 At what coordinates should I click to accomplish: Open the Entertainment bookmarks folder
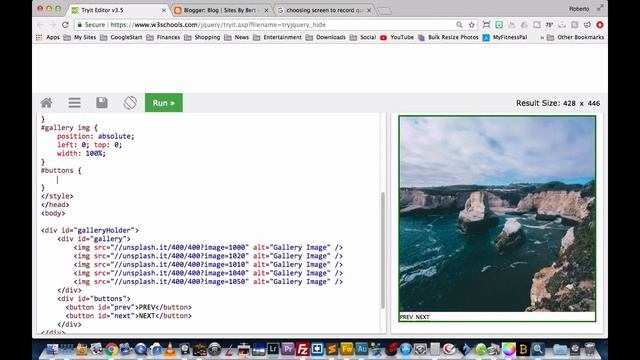[x=277, y=37]
